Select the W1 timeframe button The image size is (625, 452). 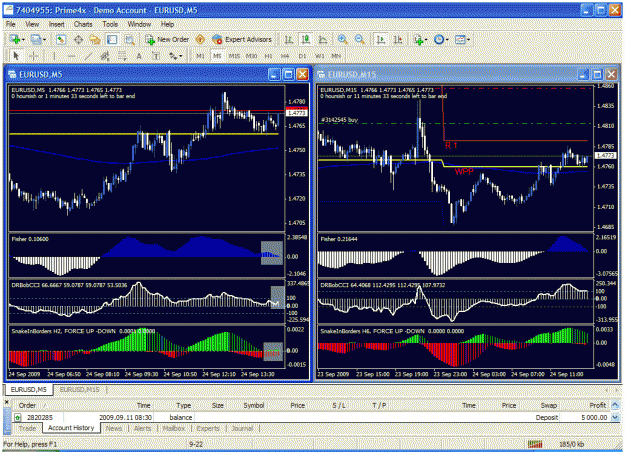coord(319,56)
